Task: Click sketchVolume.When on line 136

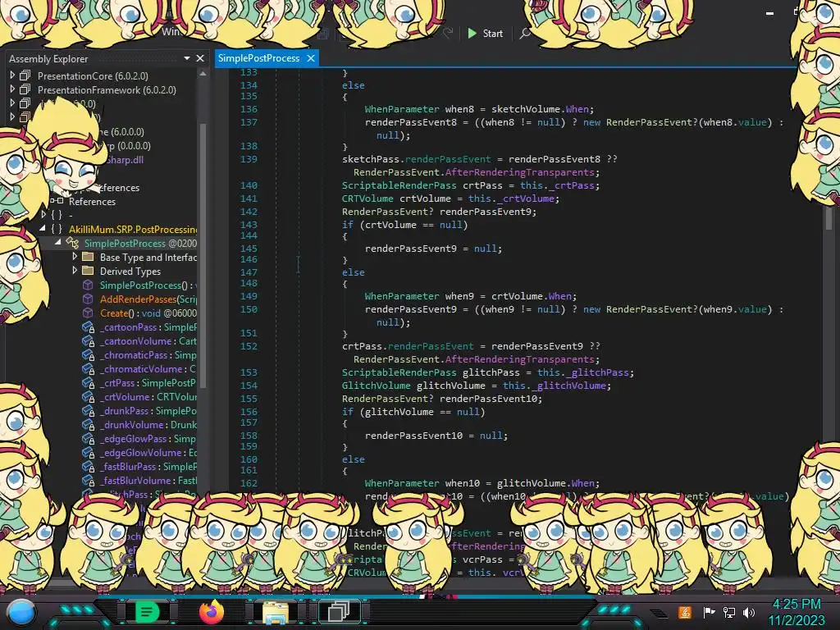Action: point(540,109)
